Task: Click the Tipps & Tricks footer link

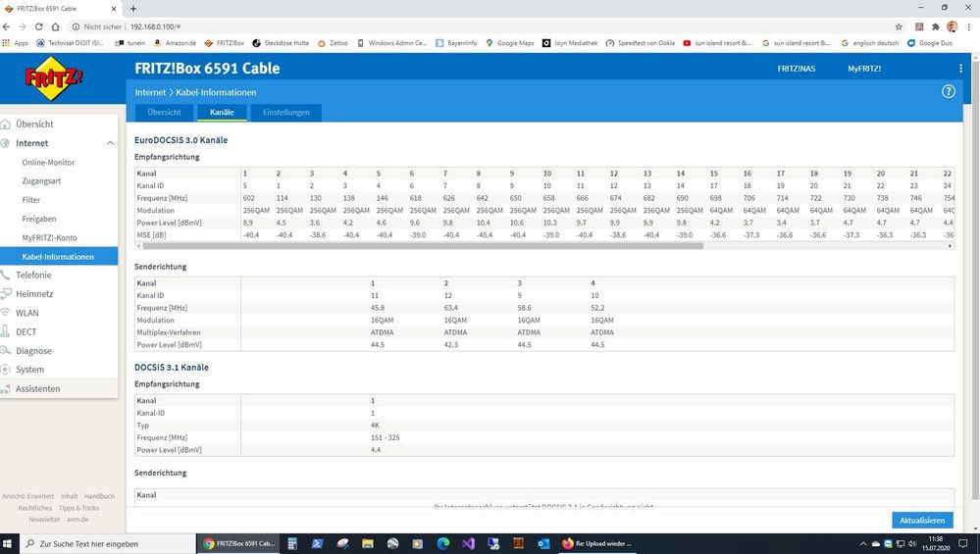Action: click(x=78, y=508)
